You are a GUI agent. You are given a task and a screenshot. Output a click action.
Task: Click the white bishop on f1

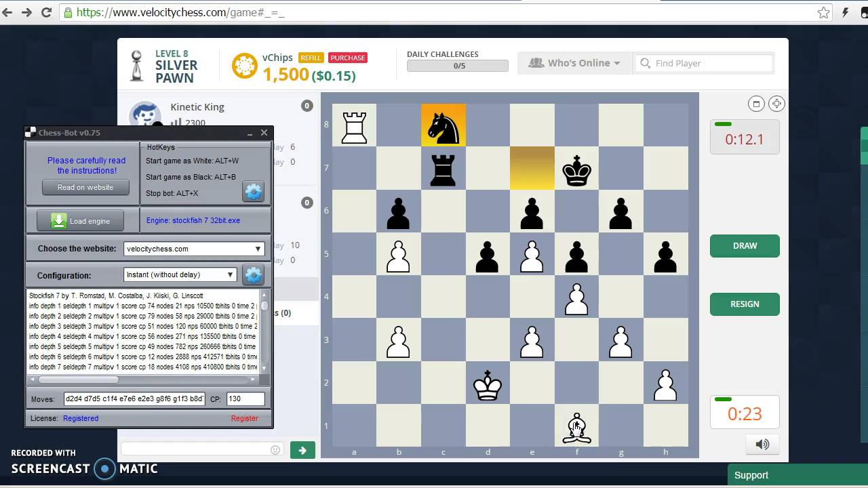[x=576, y=428]
